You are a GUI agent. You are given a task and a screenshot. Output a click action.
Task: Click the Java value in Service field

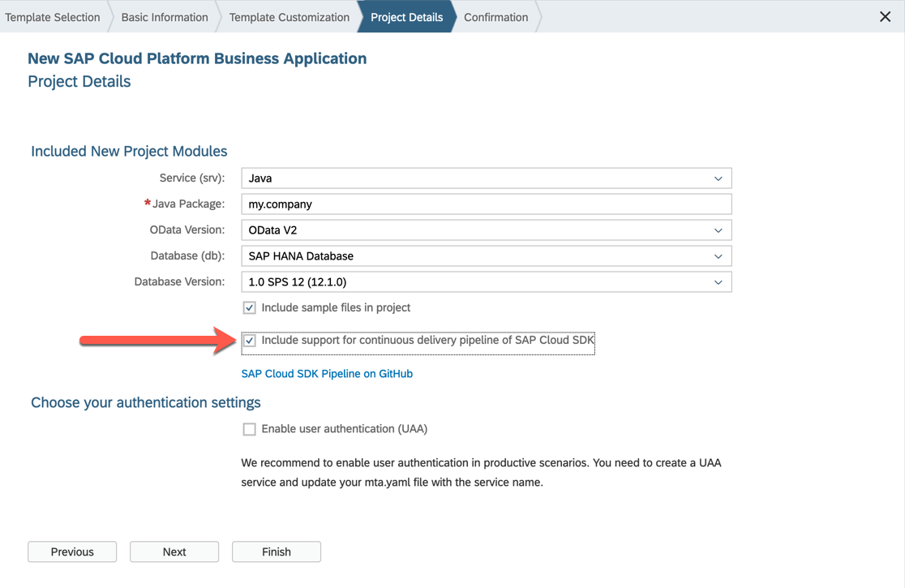(x=260, y=178)
